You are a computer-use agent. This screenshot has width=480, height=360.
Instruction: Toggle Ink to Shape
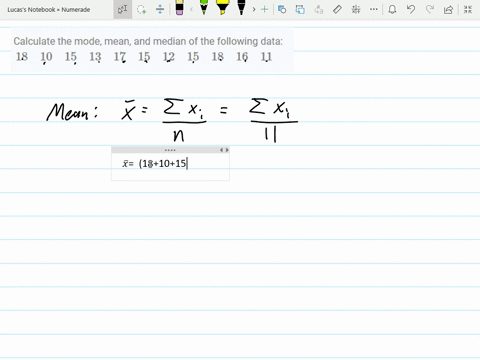300,9
